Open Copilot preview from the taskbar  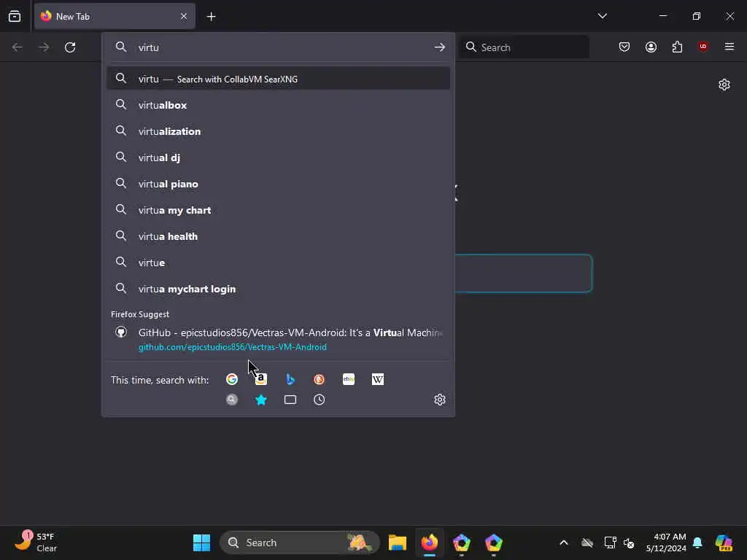pyautogui.click(x=724, y=542)
